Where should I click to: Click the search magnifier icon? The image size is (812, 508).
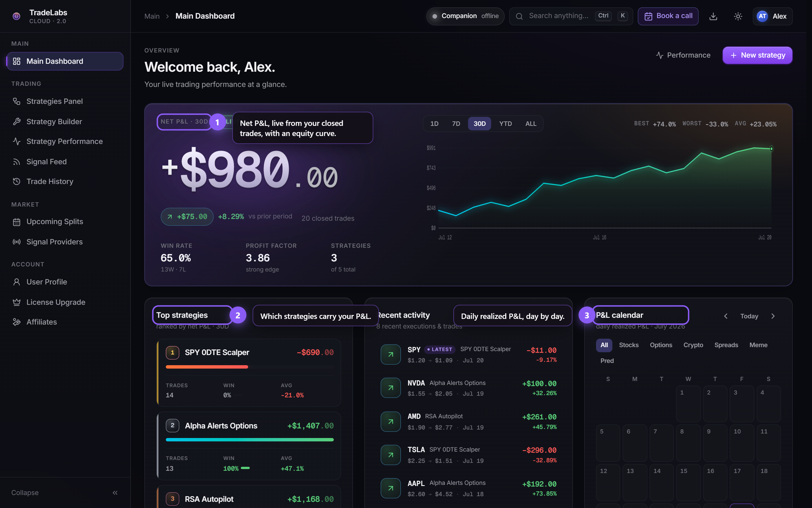(519, 16)
